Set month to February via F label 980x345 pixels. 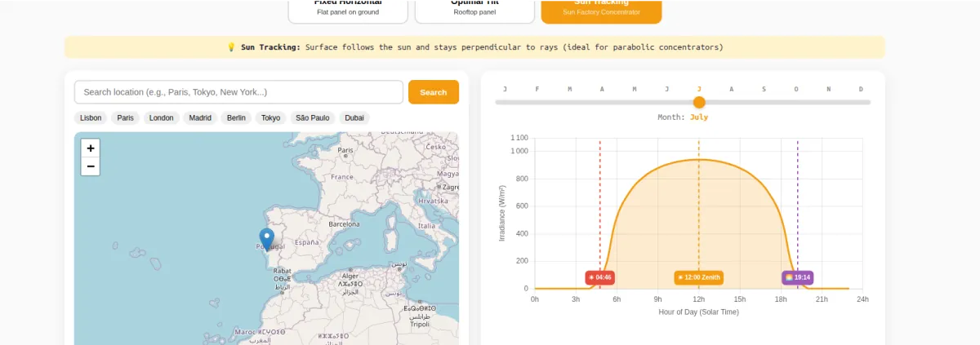[537, 89]
